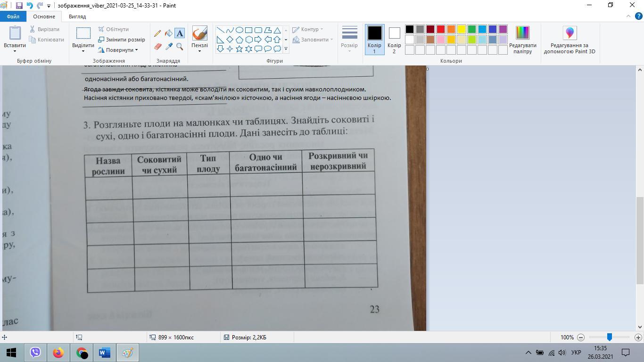The height and width of the screenshot is (362, 644).
Task: Set Колір 1 as active color
Action: click(x=374, y=40)
